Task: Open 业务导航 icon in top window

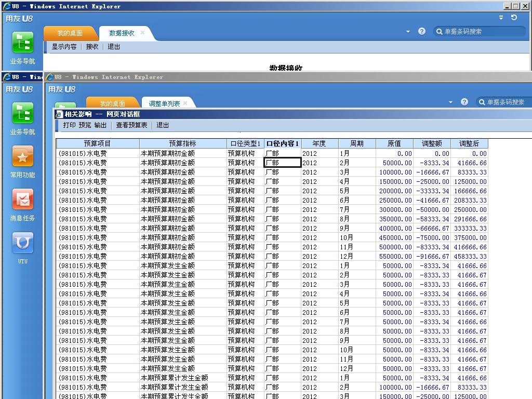Action: 23,43
